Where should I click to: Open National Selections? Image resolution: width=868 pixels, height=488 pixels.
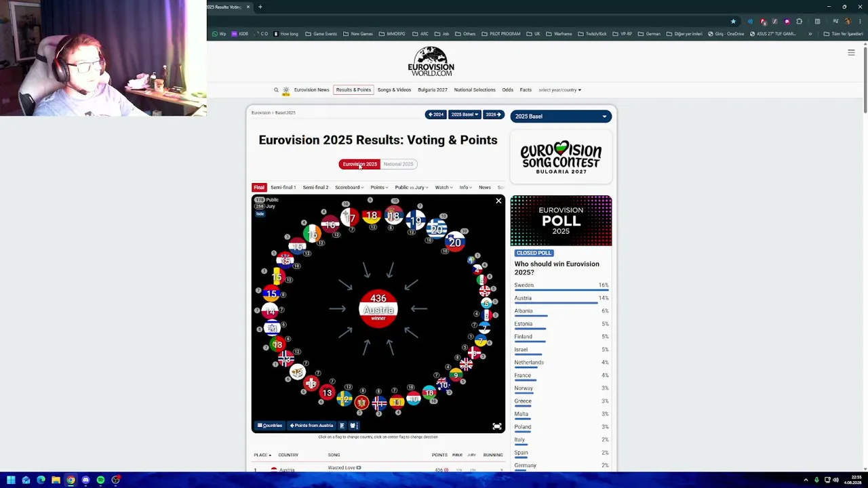(475, 90)
